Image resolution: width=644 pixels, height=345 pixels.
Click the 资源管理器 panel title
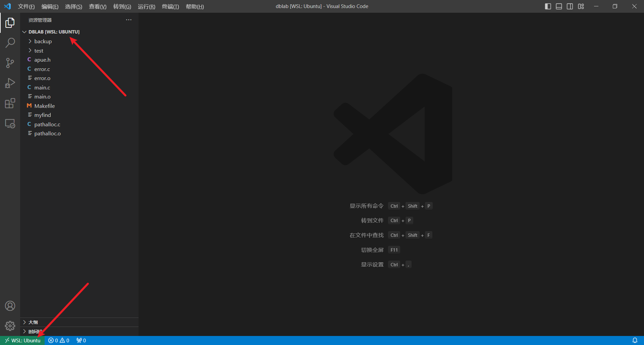tap(40, 20)
